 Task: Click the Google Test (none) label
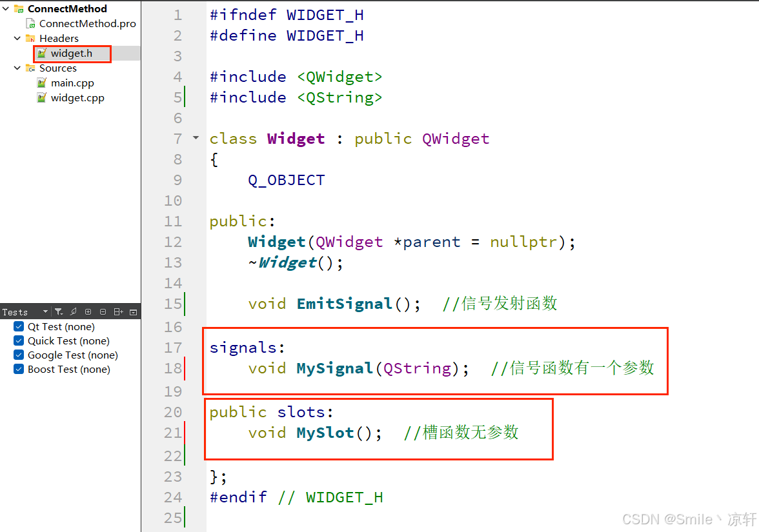point(72,355)
